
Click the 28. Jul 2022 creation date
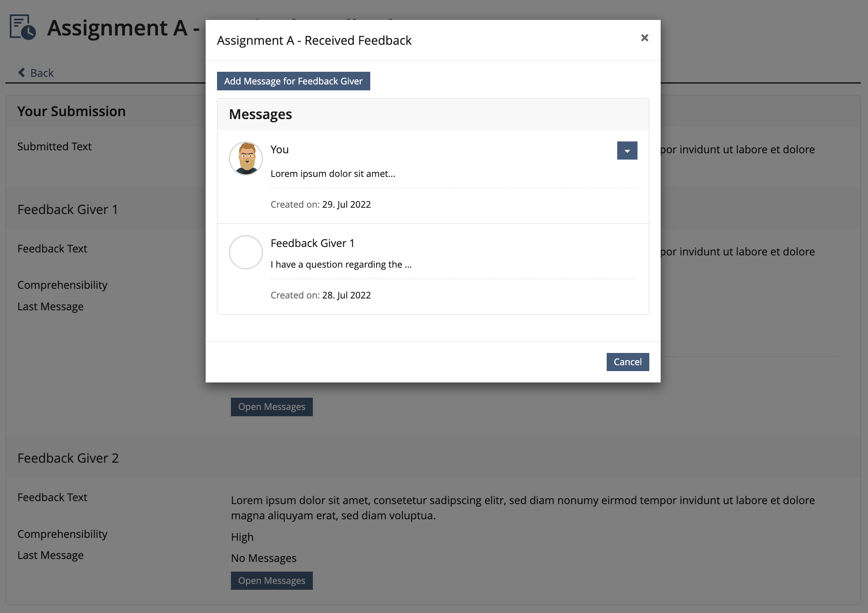[x=346, y=296]
